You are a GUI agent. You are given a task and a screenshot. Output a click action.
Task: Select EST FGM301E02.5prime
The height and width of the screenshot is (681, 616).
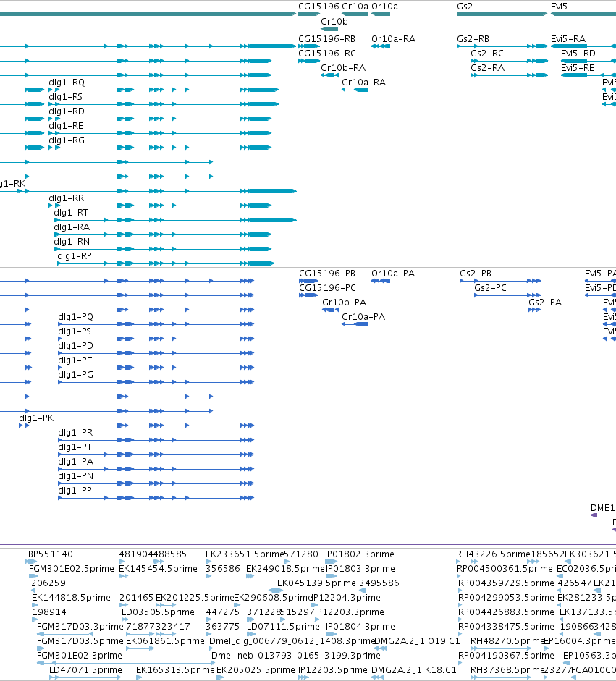tap(71, 569)
